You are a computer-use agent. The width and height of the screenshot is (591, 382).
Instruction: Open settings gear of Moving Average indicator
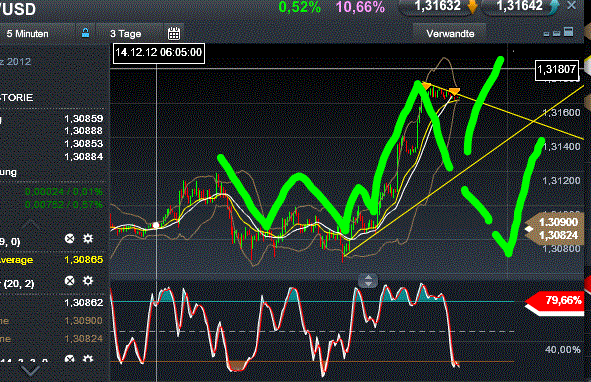point(88,238)
